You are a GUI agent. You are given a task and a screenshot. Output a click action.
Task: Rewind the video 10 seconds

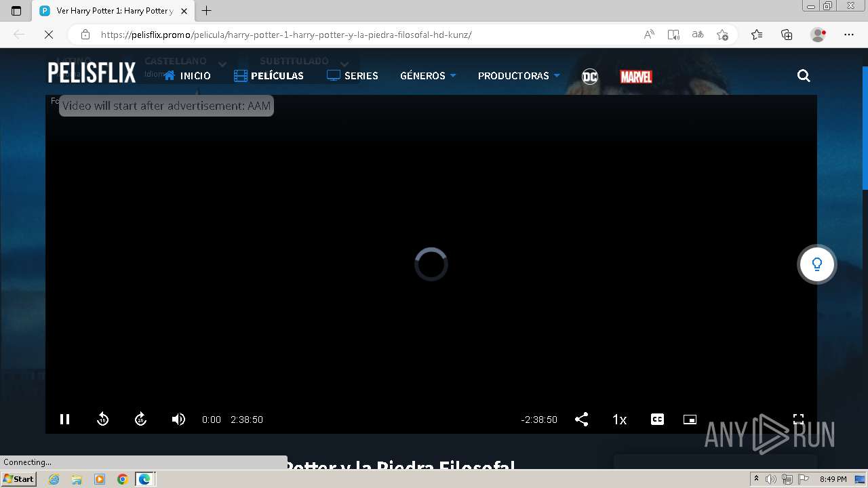(x=103, y=420)
